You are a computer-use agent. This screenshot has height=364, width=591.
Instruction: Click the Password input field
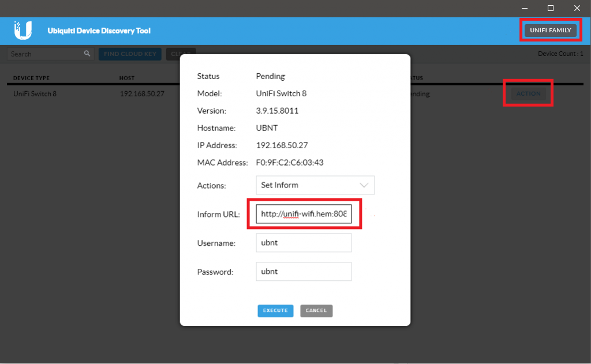[x=304, y=271]
